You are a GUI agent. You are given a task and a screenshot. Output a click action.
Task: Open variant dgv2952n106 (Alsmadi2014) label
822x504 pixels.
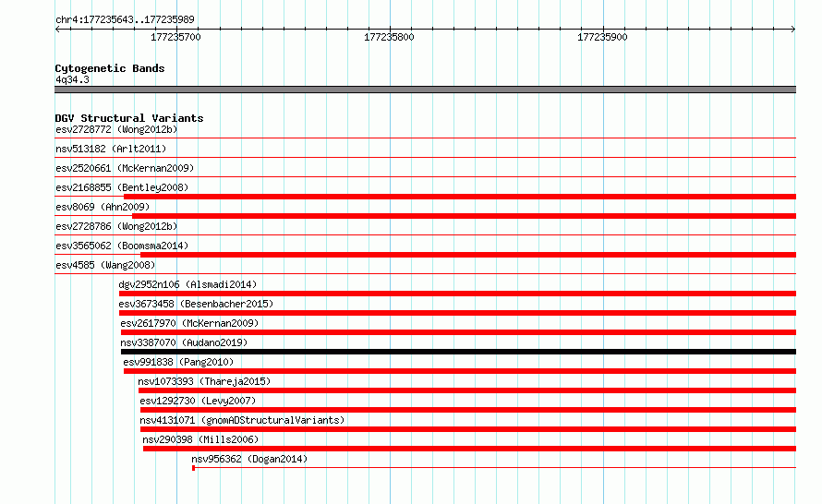pyautogui.click(x=187, y=284)
